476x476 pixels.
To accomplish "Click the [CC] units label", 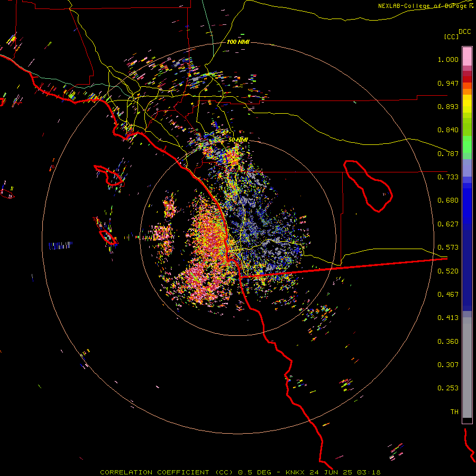I will coord(451,36).
